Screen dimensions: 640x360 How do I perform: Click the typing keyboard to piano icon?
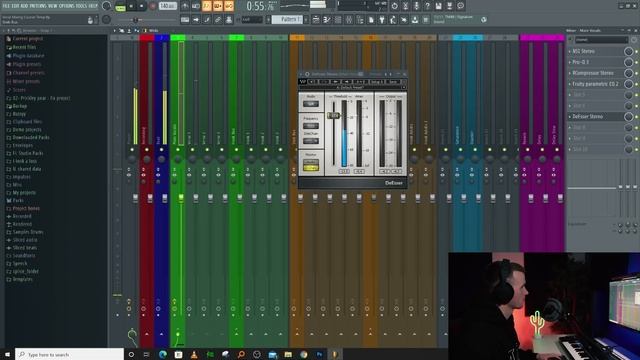coord(185,20)
